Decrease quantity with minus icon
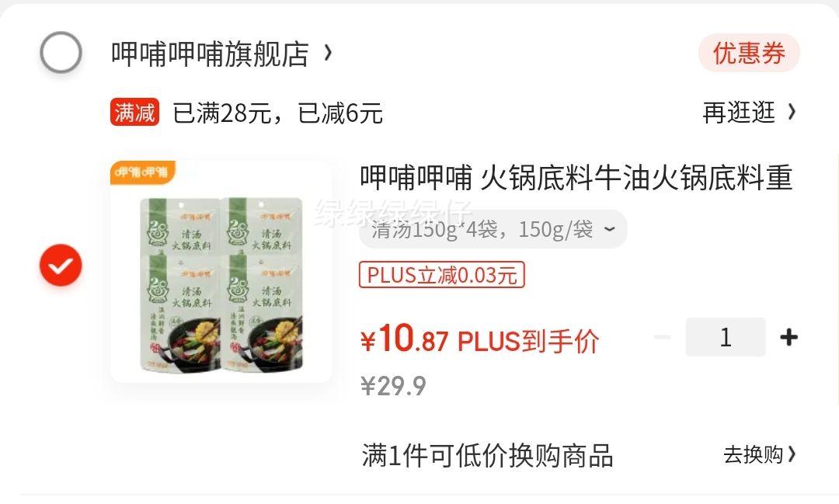This screenshot has width=839, height=504. point(663,337)
